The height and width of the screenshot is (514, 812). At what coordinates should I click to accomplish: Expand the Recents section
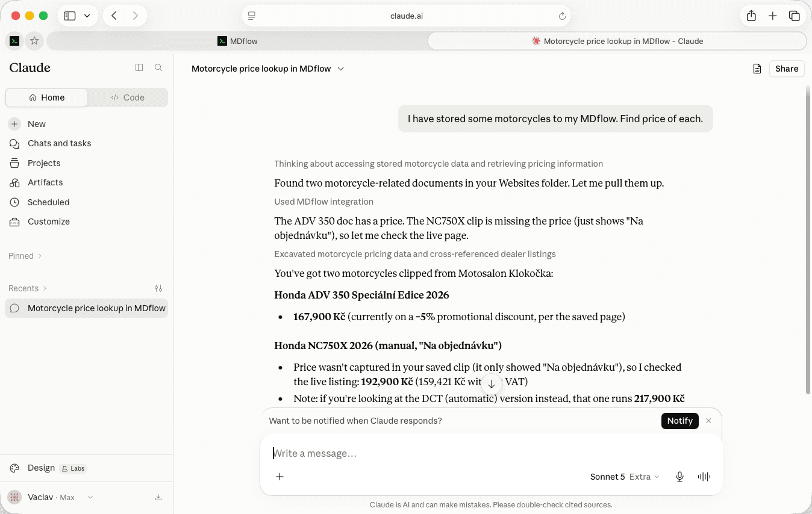click(x=28, y=288)
